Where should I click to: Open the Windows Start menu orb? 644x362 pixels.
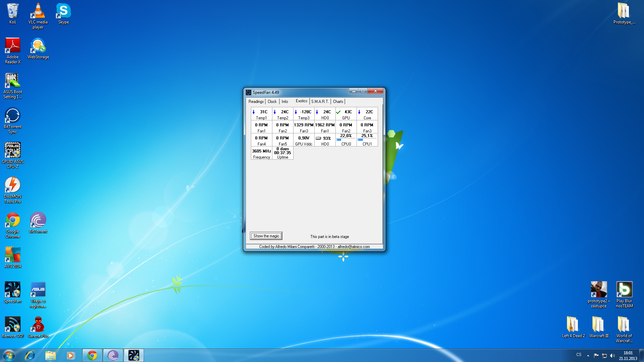pyautogui.click(x=9, y=355)
